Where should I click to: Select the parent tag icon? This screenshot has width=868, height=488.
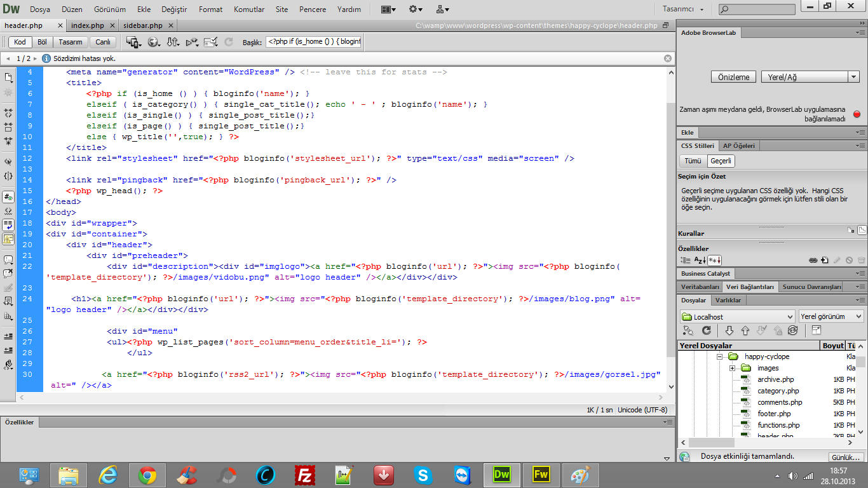click(8, 161)
